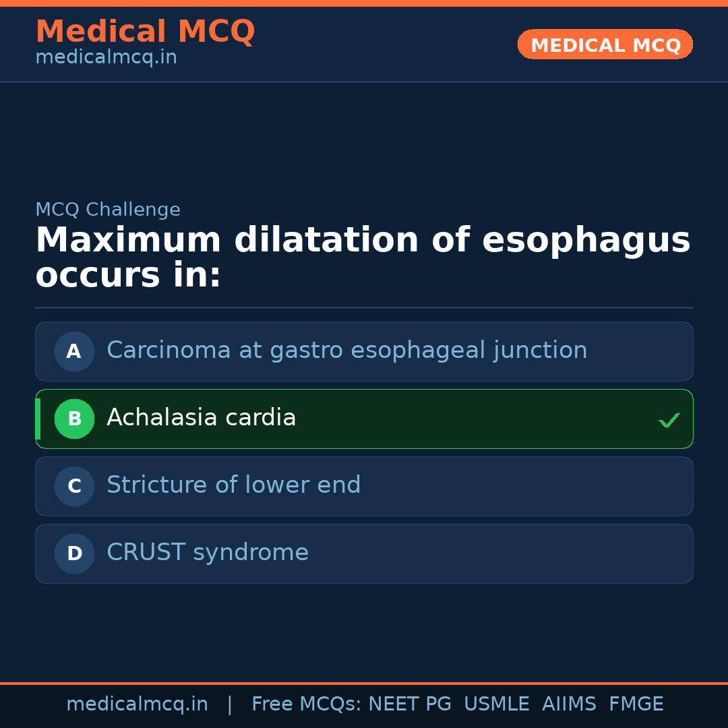728x728 pixels.
Task: Click FMGE in the footer
Action: 636,704
